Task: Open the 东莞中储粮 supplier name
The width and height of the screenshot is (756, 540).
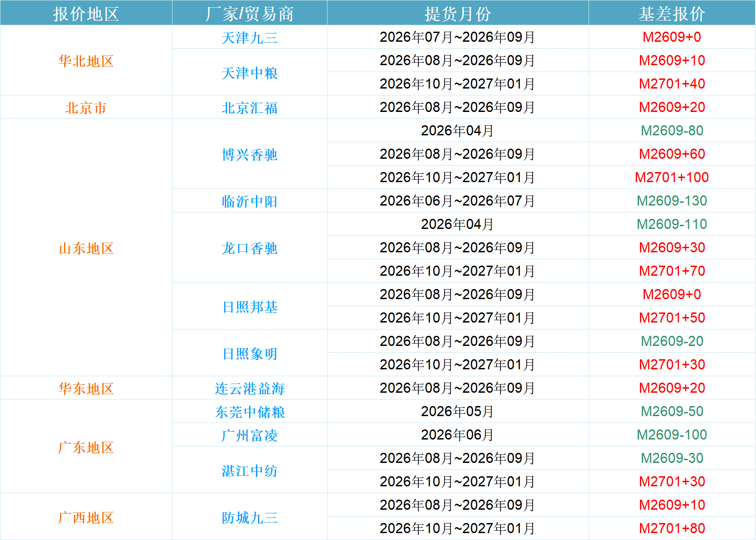Action: point(250,412)
